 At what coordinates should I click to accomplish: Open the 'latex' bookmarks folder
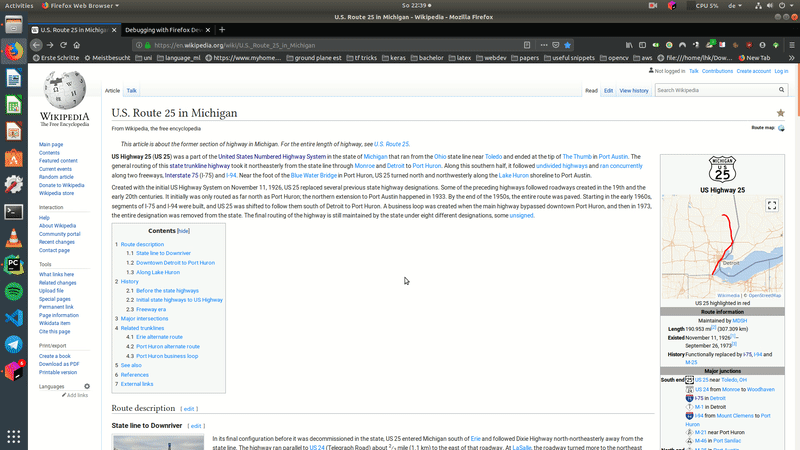pyautogui.click(x=460, y=58)
